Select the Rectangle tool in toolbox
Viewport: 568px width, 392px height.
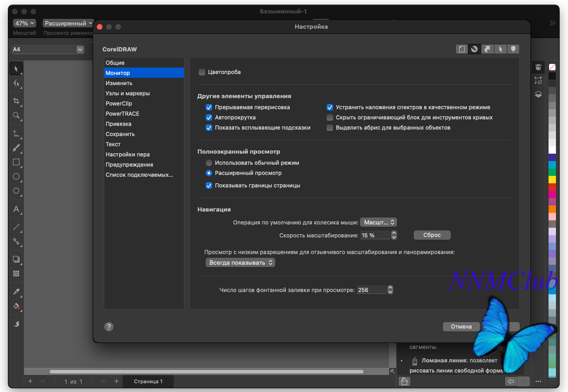(16, 162)
